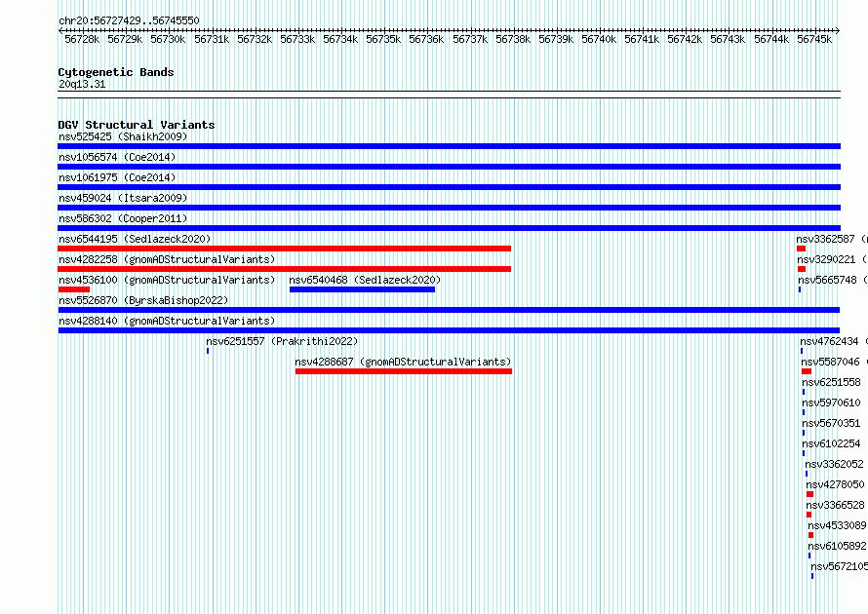868x614 pixels.
Task: Click the 56735k ruler position
Action: pyautogui.click(x=383, y=39)
